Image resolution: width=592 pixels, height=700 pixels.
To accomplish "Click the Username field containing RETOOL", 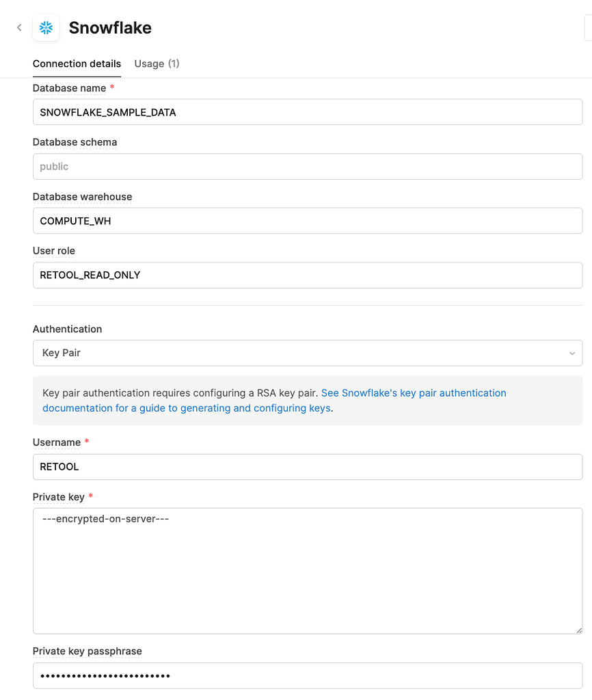I will tap(308, 467).
